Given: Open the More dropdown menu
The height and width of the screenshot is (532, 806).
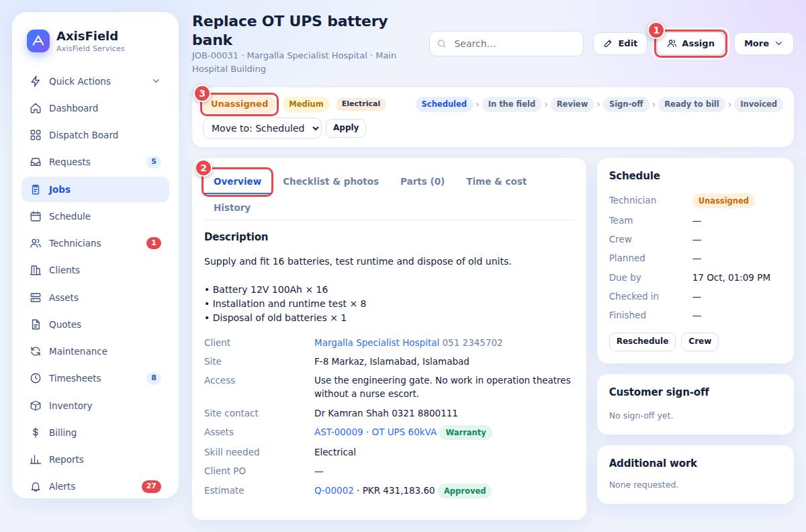Looking at the screenshot, I should (764, 44).
